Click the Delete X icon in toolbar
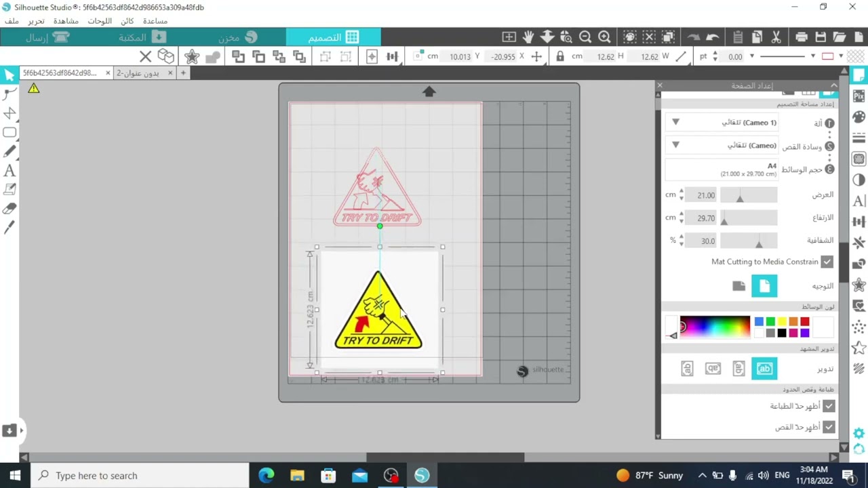The width and height of the screenshot is (868, 488). coord(145,56)
